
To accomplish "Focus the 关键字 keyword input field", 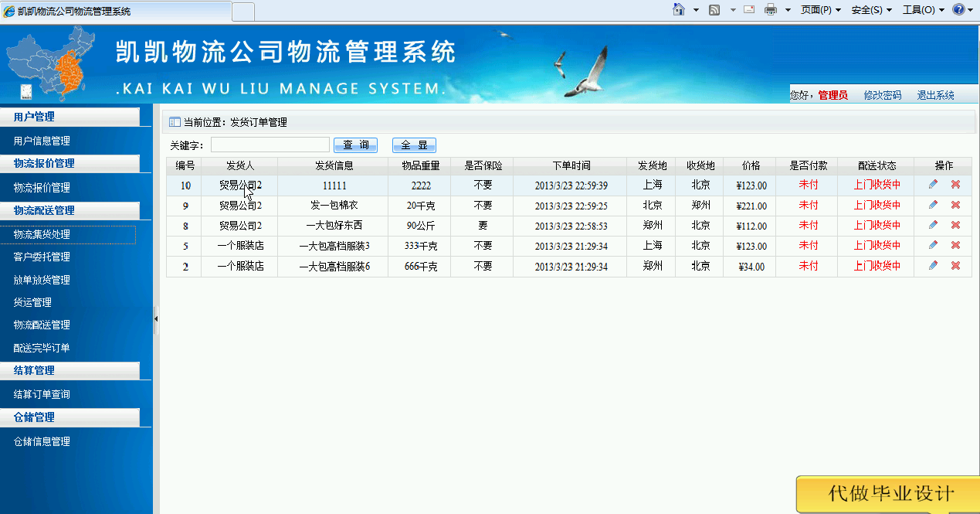I will [270, 145].
